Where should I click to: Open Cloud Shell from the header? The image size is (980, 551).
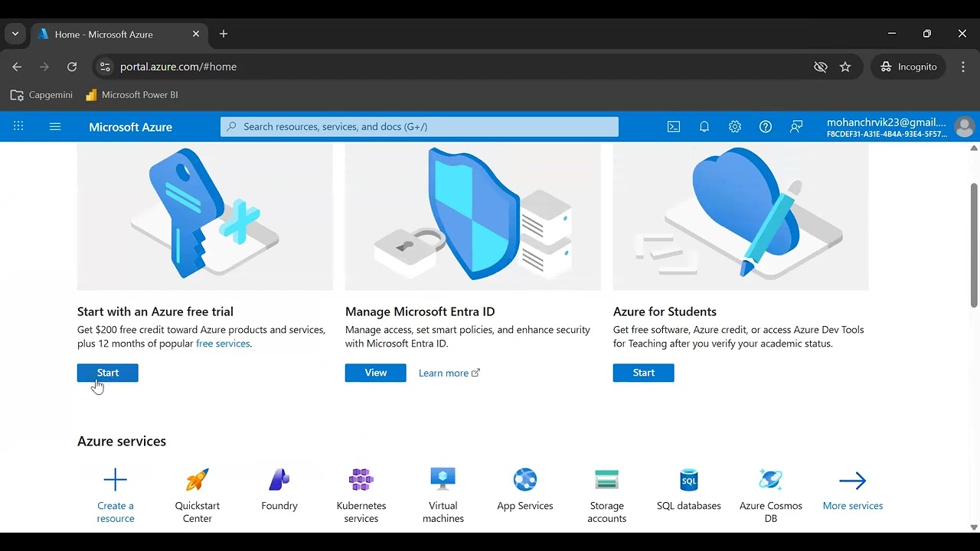[x=674, y=127]
